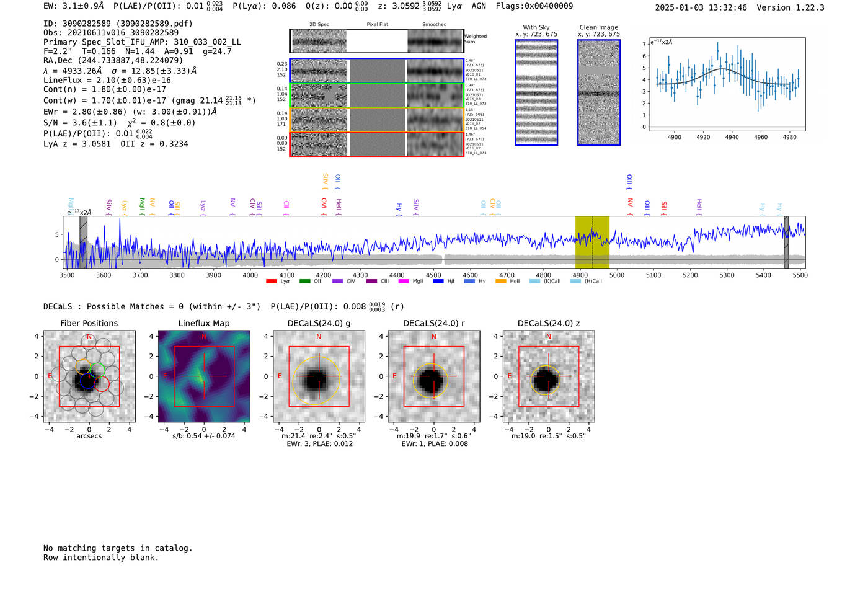Screen dimensions: 868x591
Task: Click the magenta MgII legend swatch
Action: pyautogui.click(x=404, y=282)
